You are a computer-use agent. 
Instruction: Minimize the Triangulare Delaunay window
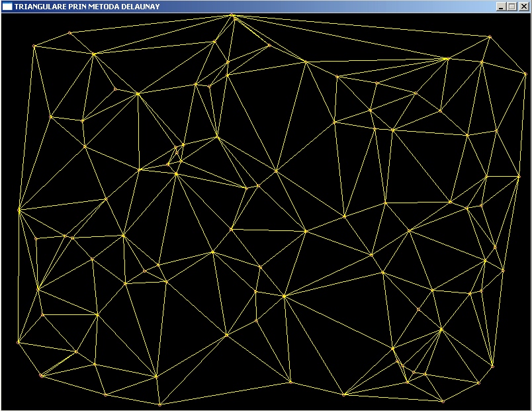pos(501,7)
